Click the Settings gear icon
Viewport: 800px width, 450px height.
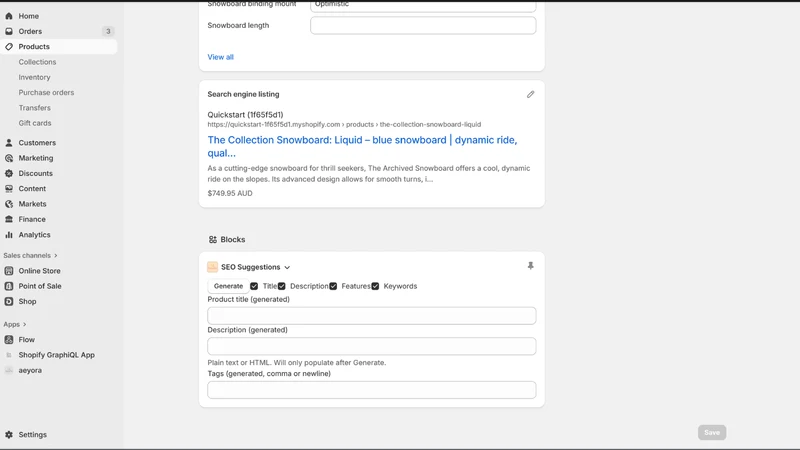[x=9, y=435]
